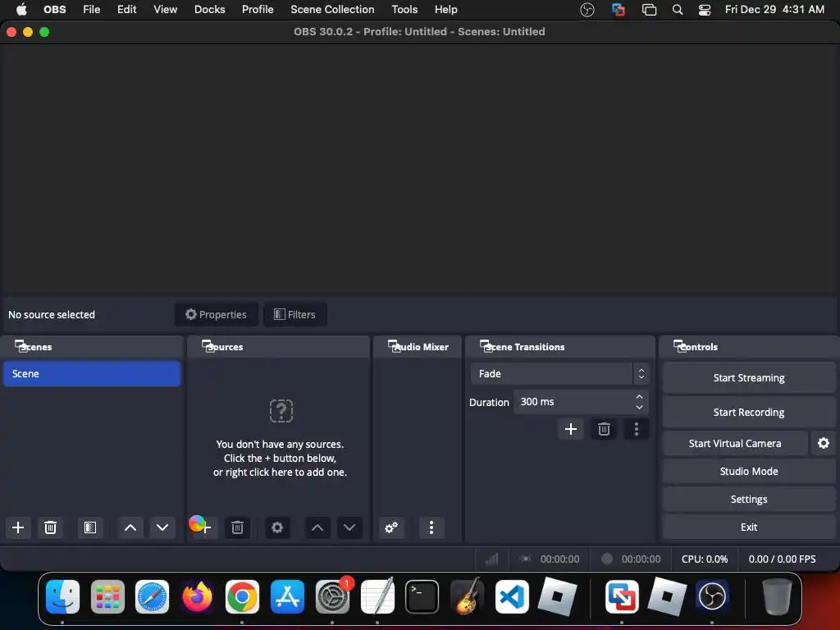
Task: Open Control Center in menu bar
Action: pos(705,10)
